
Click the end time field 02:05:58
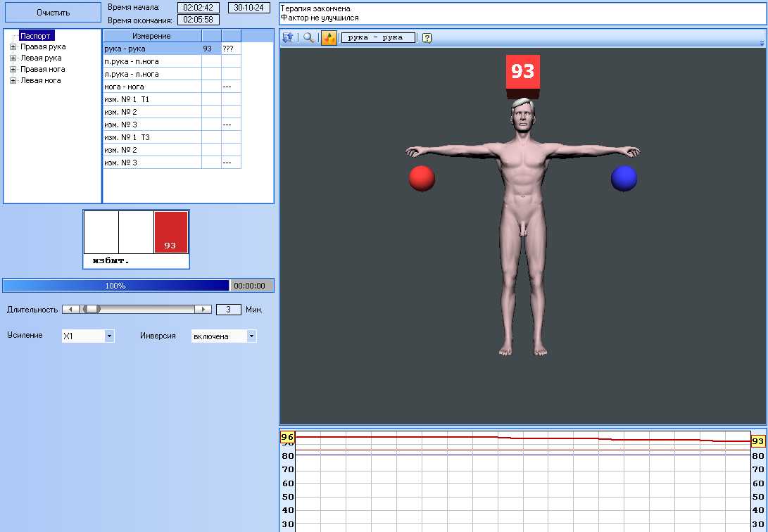tap(199, 20)
